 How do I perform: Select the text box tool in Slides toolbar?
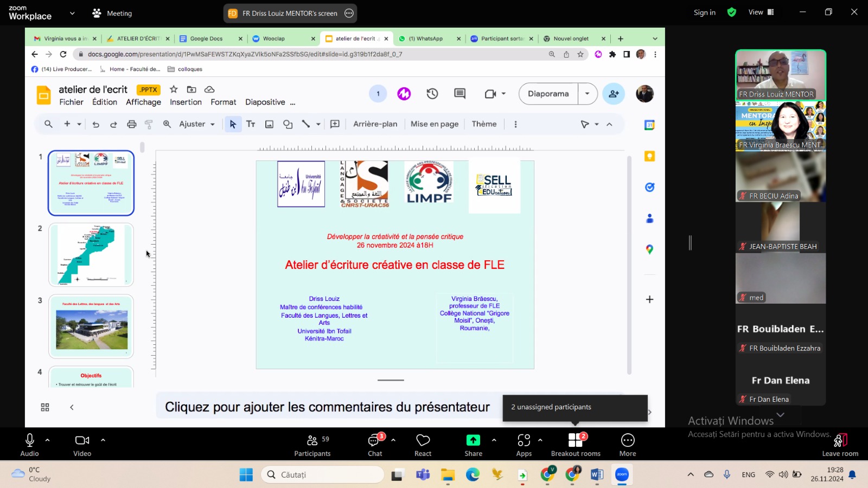pyautogui.click(x=251, y=124)
